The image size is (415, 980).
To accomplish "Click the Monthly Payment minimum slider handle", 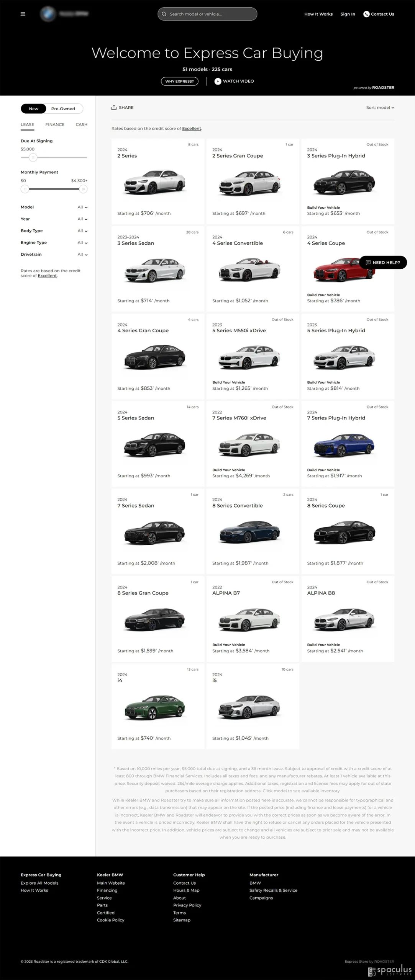I will [x=25, y=189].
